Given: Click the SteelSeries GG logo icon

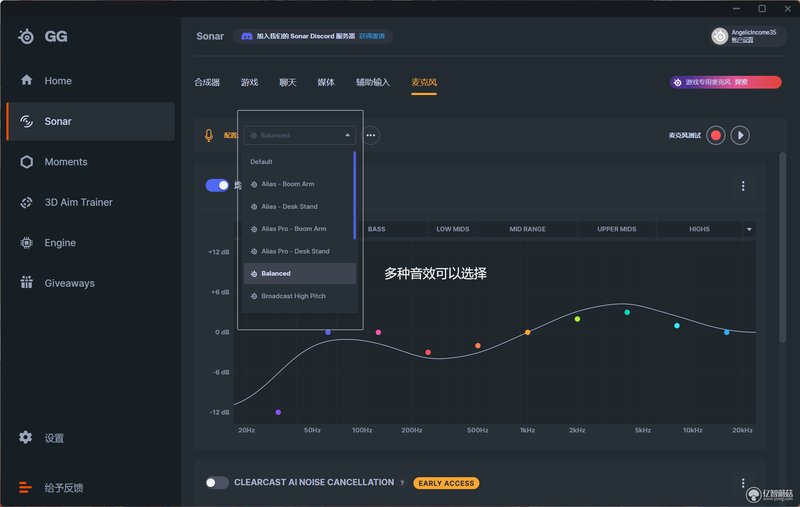Looking at the screenshot, I should 26,36.
